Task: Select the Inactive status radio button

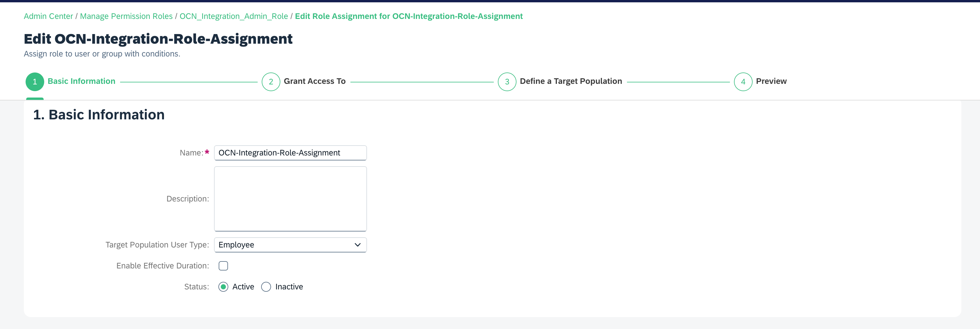Action: point(266,287)
